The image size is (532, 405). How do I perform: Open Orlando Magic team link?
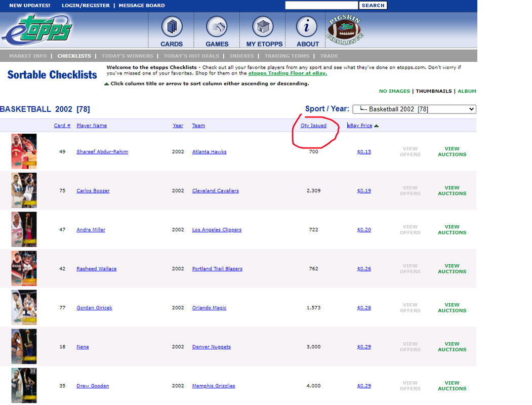[x=210, y=308]
